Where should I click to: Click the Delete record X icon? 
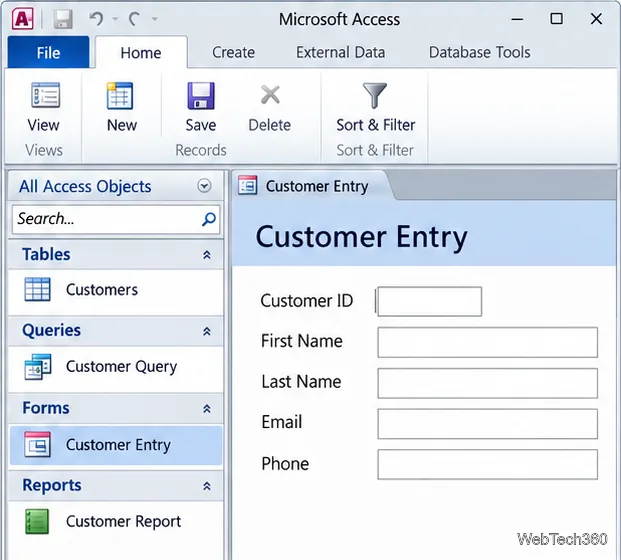point(270,95)
